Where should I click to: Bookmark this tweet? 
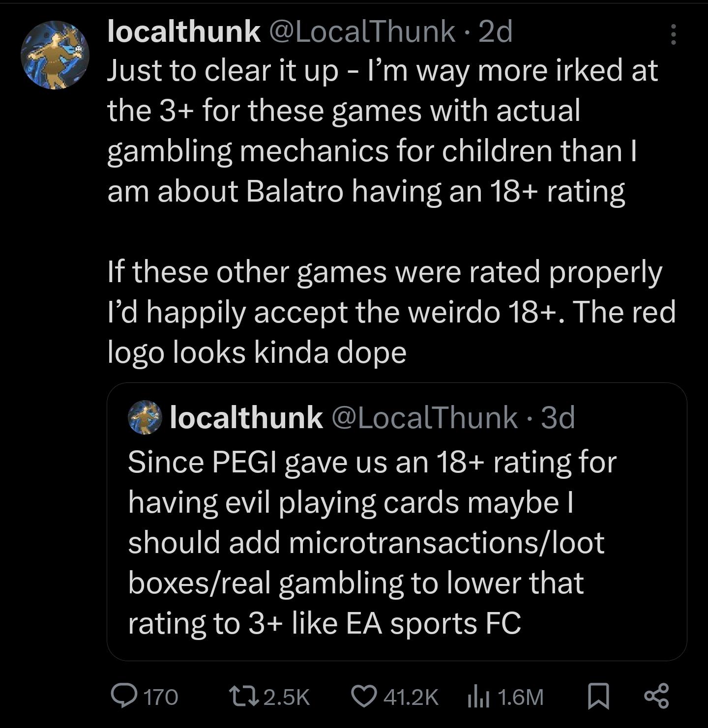tap(598, 696)
